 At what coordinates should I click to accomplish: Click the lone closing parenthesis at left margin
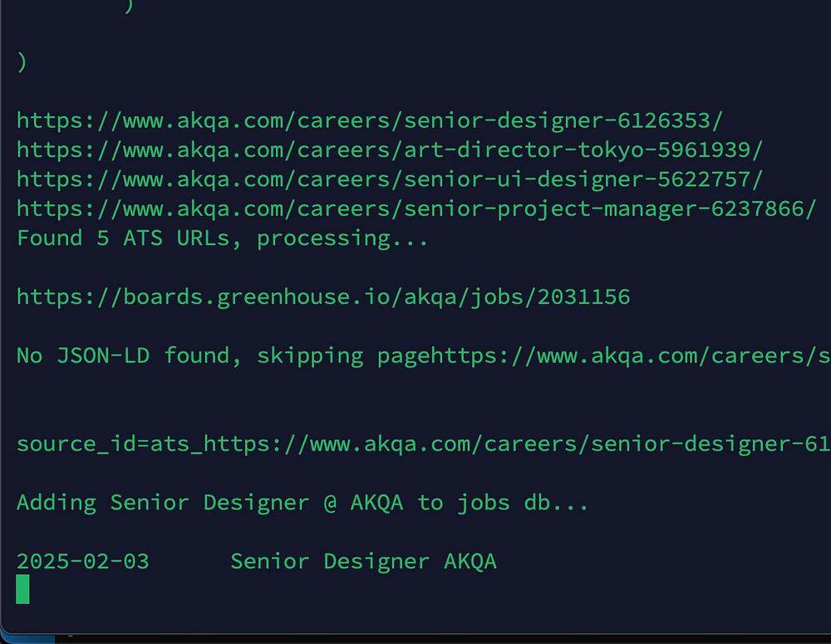[22, 62]
